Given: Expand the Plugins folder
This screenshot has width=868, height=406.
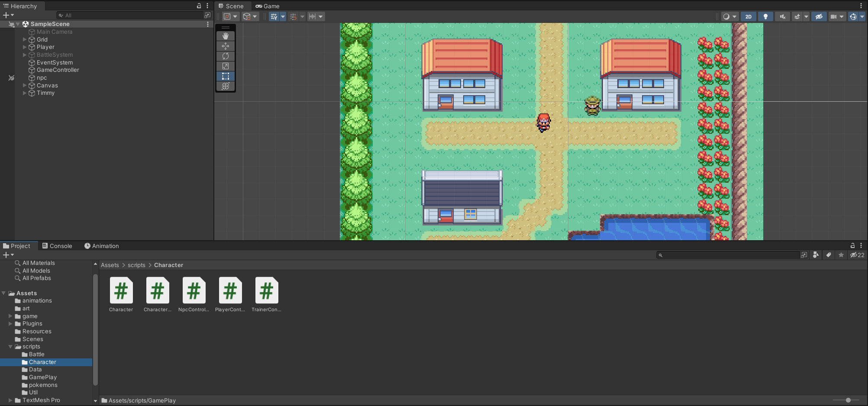Looking at the screenshot, I should pyautogui.click(x=10, y=324).
